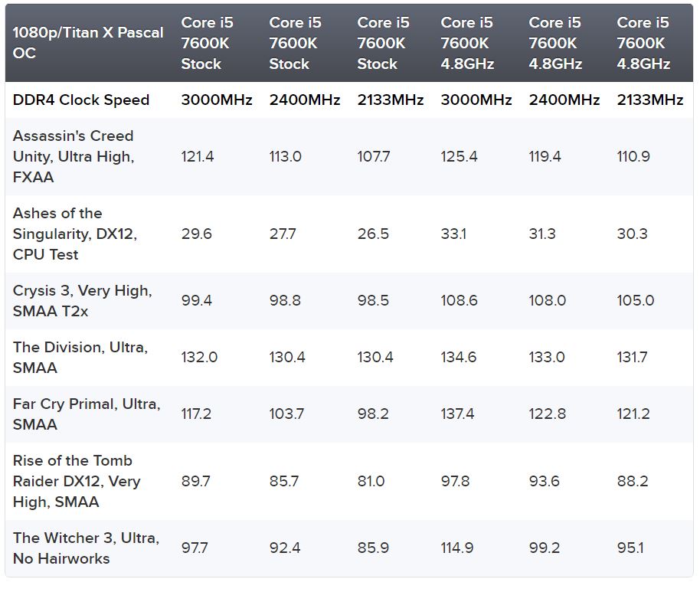The width and height of the screenshot is (700, 592).
Task: Select the "DDR4 Clock Speed" row label
Action: pyautogui.click(x=81, y=100)
